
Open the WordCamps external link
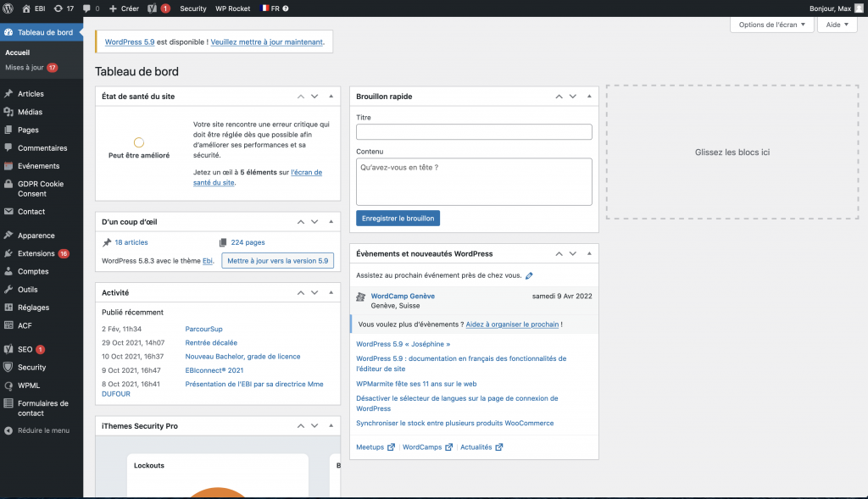[x=427, y=447]
